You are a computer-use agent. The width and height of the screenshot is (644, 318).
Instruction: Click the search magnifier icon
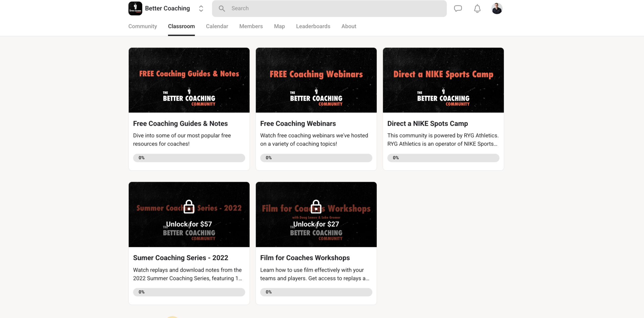point(222,8)
